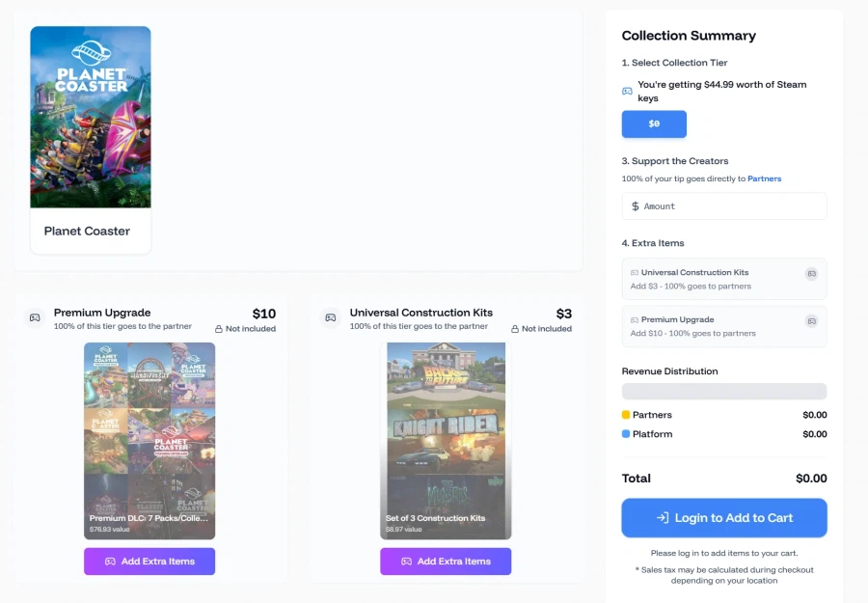Click the Revenue Distribution bar

tap(723, 391)
